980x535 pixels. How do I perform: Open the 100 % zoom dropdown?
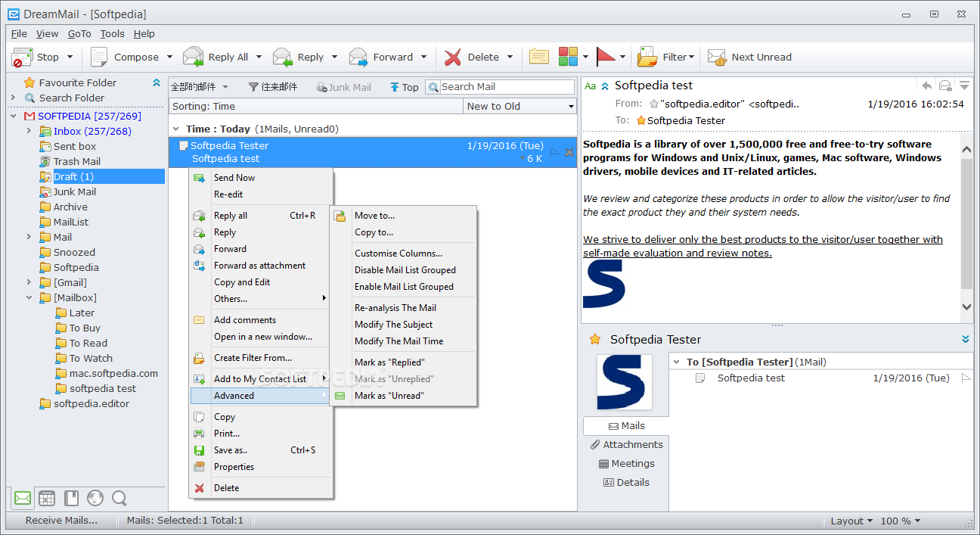901,521
